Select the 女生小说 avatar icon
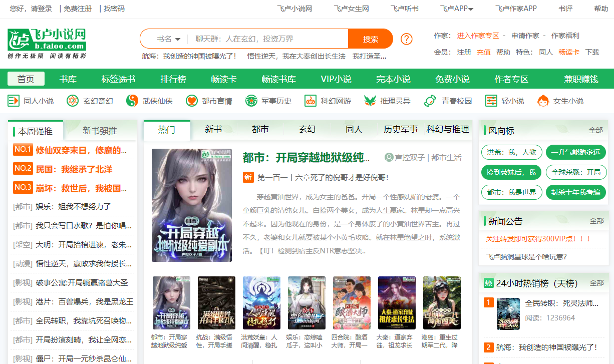The width and height of the screenshot is (614, 364). tap(543, 101)
